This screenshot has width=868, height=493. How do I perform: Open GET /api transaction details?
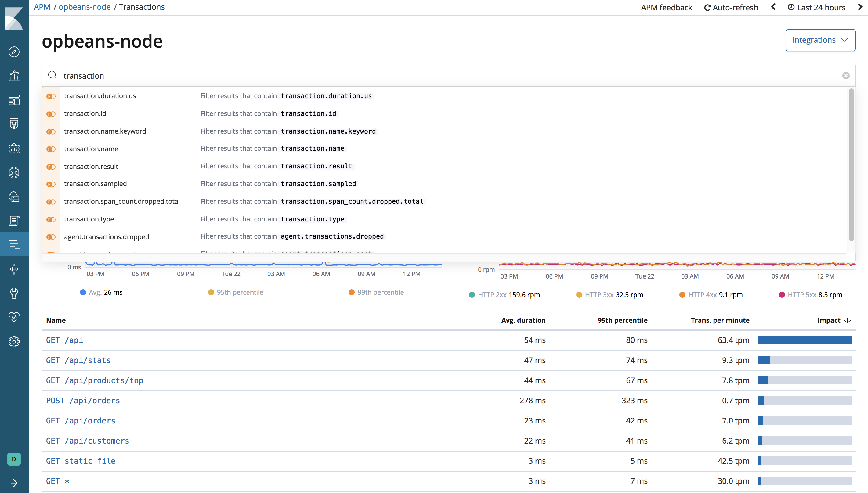64,340
